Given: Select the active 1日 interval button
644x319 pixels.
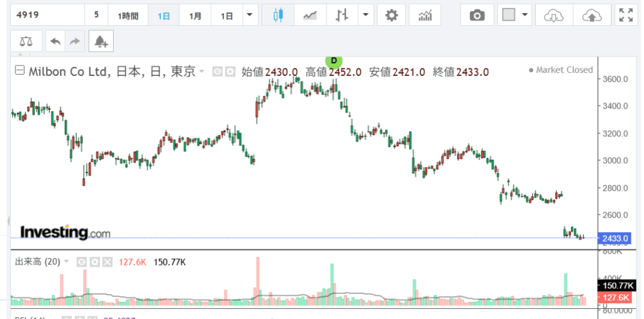Looking at the screenshot, I should [x=164, y=15].
